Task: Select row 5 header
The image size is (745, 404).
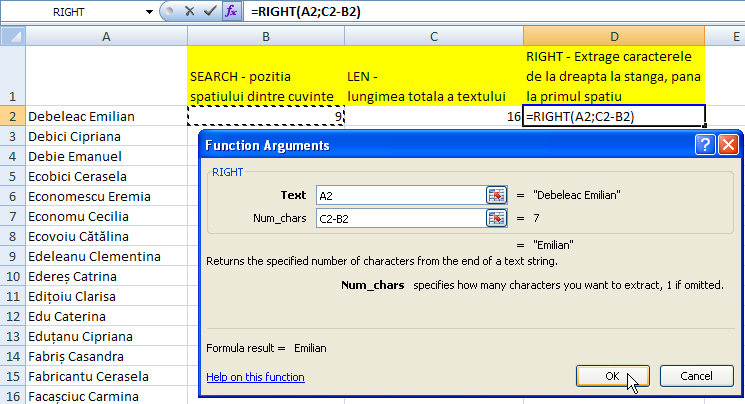Action: pos(13,176)
